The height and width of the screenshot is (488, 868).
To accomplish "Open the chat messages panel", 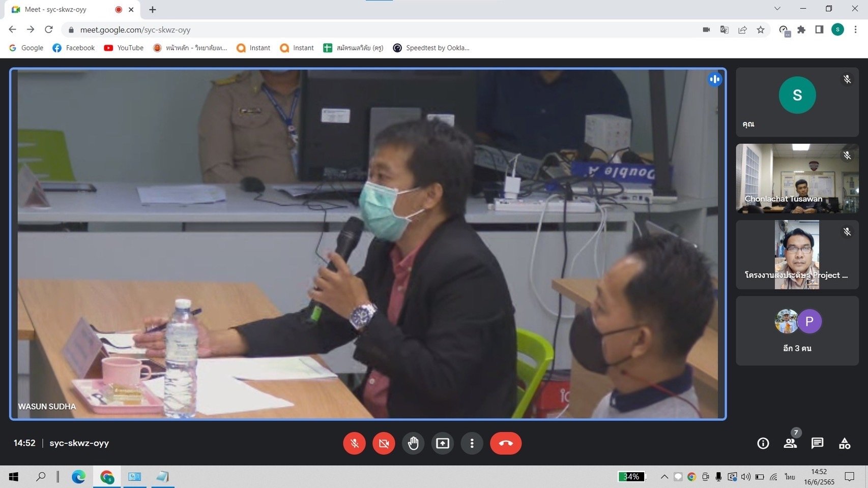I will coord(817,443).
